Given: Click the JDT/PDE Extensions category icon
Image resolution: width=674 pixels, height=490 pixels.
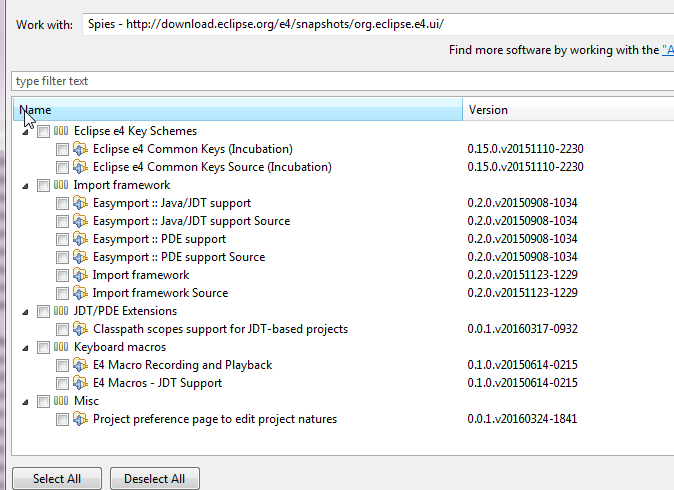Looking at the screenshot, I should [61, 311].
